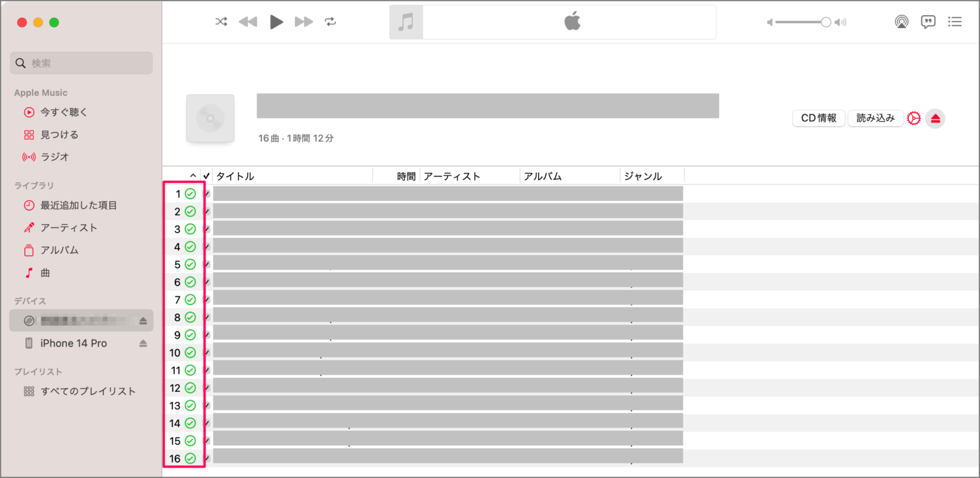Click the next track icon
Viewport: 980px width, 478px height.
304,21
